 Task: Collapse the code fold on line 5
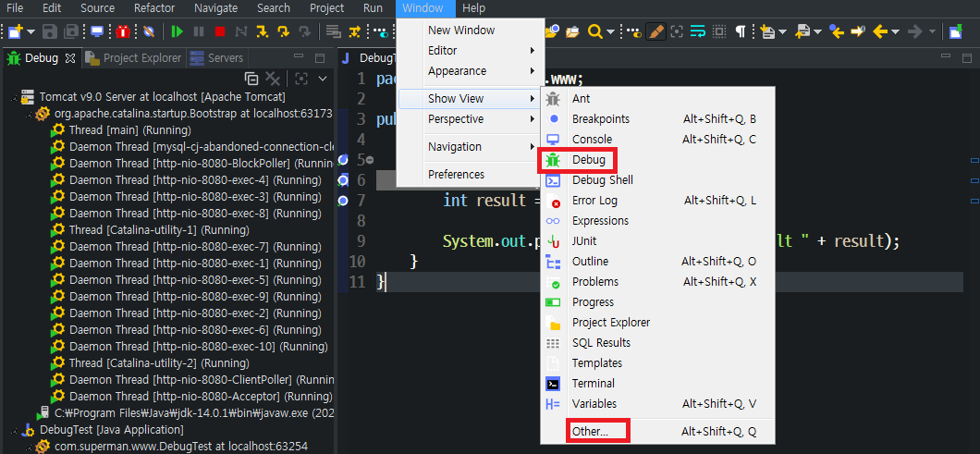pyautogui.click(x=370, y=160)
